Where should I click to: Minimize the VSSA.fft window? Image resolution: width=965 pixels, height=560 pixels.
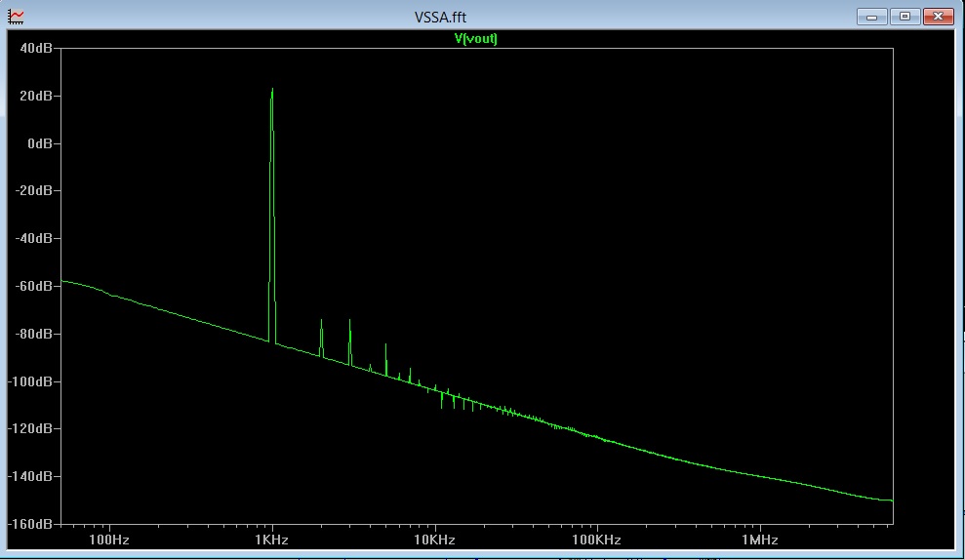pos(871,17)
